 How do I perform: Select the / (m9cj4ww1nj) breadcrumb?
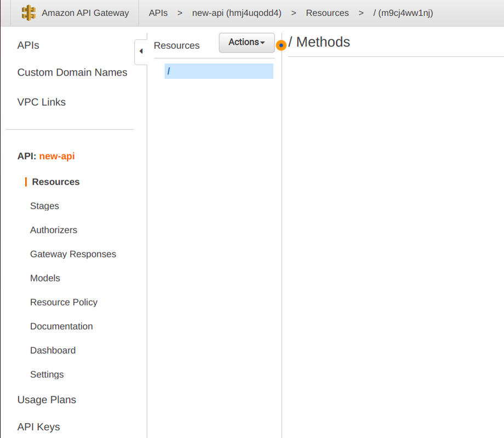pos(403,13)
